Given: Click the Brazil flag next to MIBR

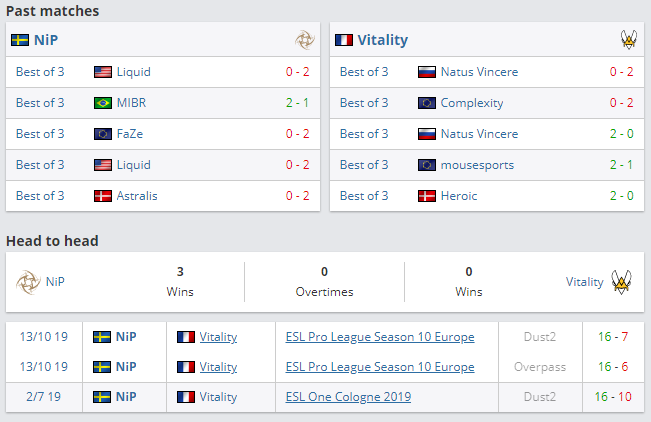Looking at the screenshot, I should (x=102, y=103).
